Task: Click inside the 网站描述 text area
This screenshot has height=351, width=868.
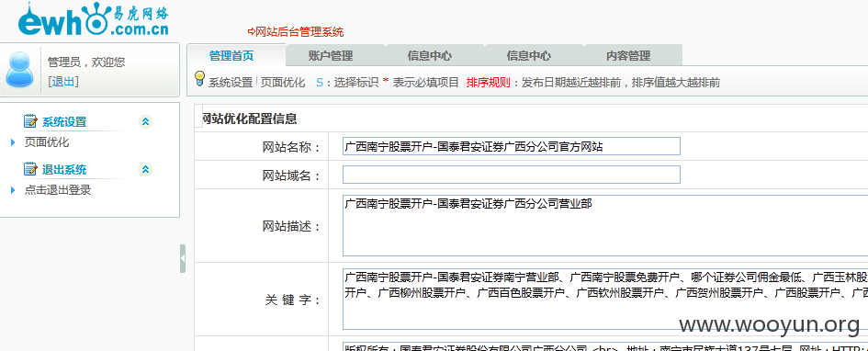Action: tap(605, 225)
